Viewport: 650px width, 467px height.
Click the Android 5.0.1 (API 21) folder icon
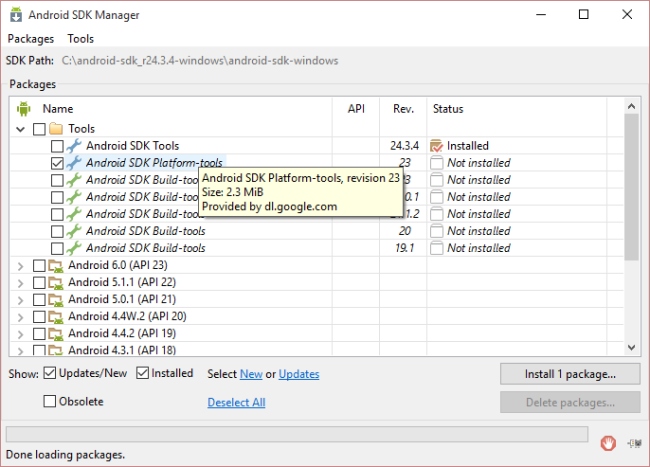56,300
